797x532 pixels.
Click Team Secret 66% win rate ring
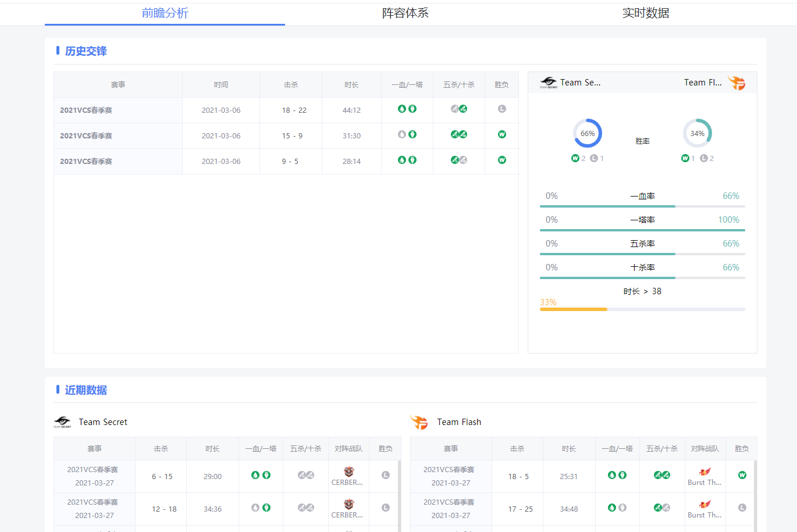pos(588,133)
